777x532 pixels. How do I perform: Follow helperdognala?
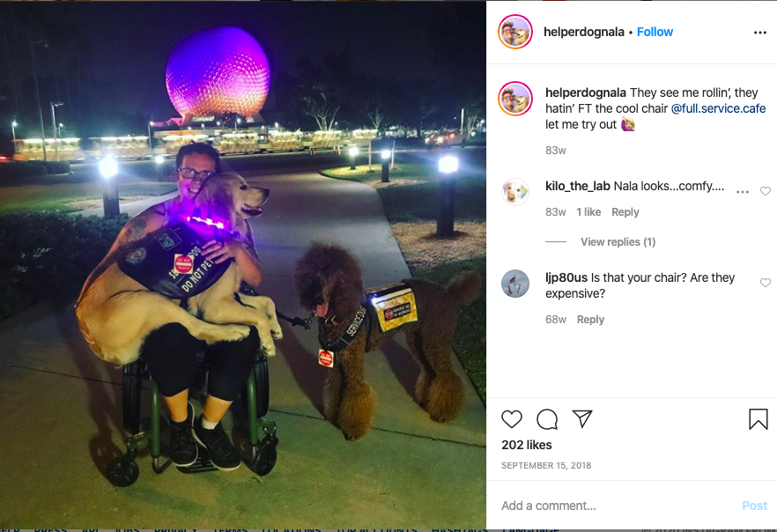point(655,32)
